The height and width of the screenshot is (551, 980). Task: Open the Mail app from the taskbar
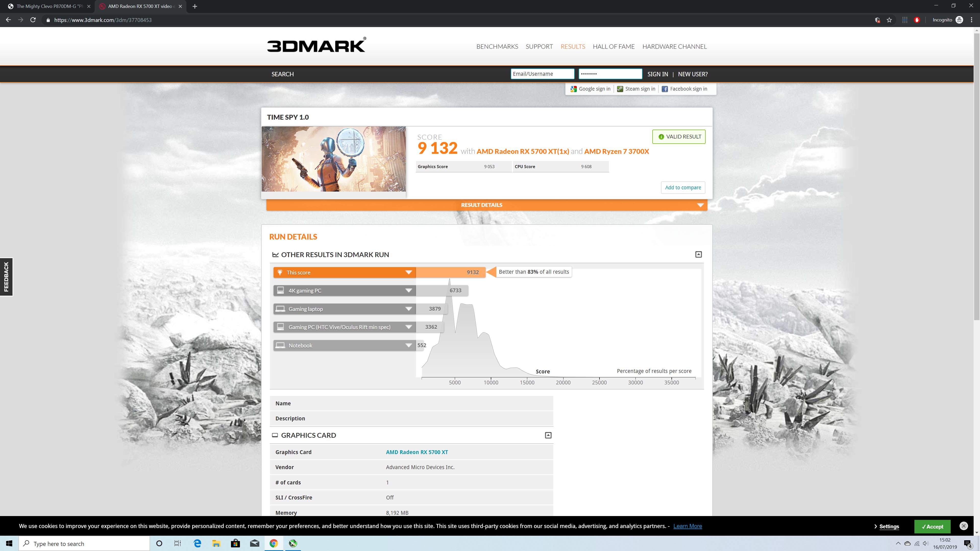[x=254, y=543]
